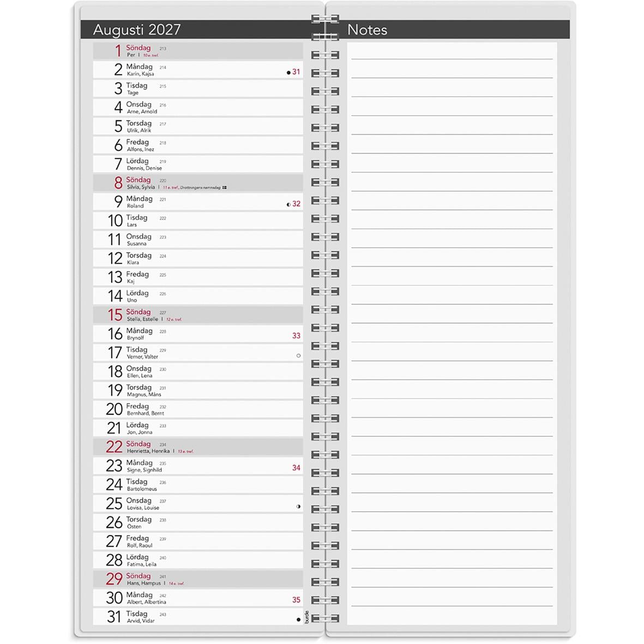644x644 pixels.
Task: Select the Lördag 28 day row
Action: [x=198, y=560]
